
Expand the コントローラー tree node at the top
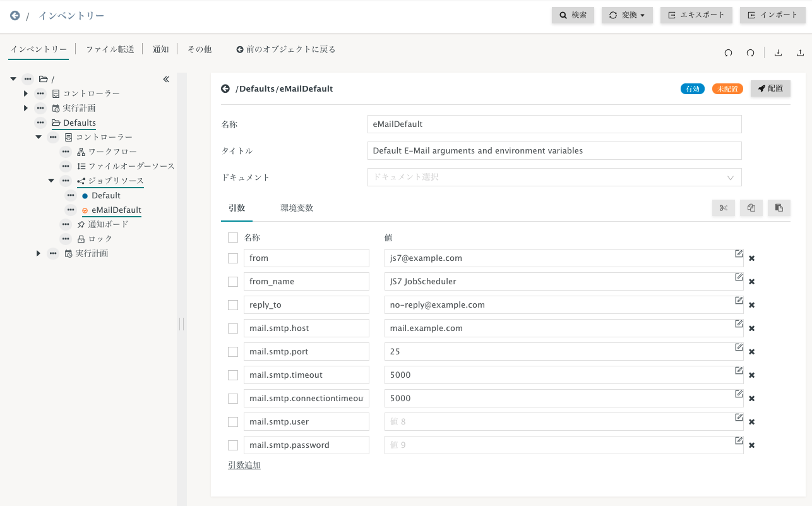25,93
